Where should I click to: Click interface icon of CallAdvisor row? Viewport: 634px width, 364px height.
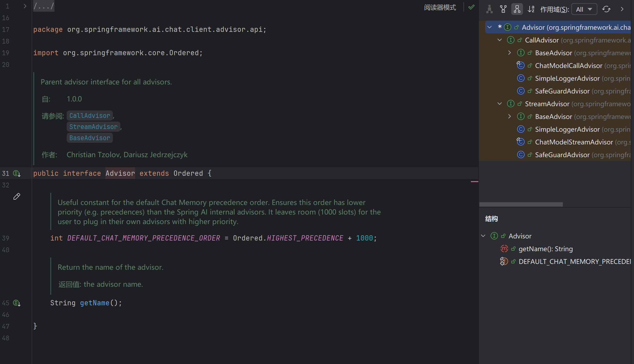(x=510, y=40)
